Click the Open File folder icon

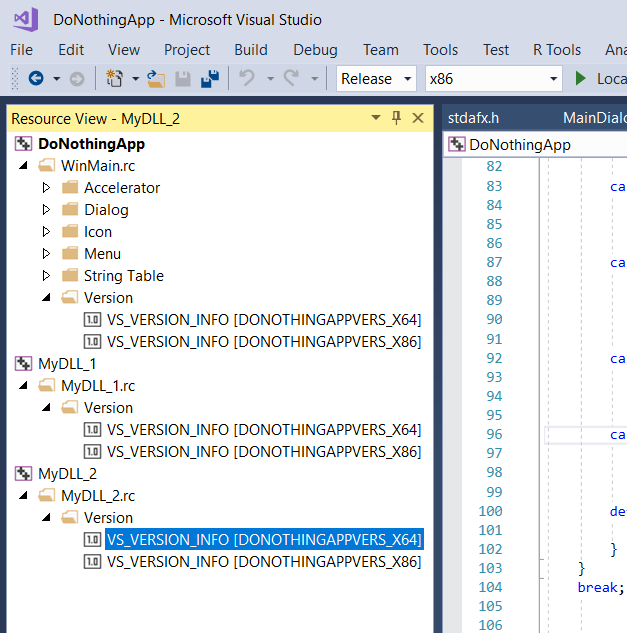pyautogui.click(x=156, y=79)
